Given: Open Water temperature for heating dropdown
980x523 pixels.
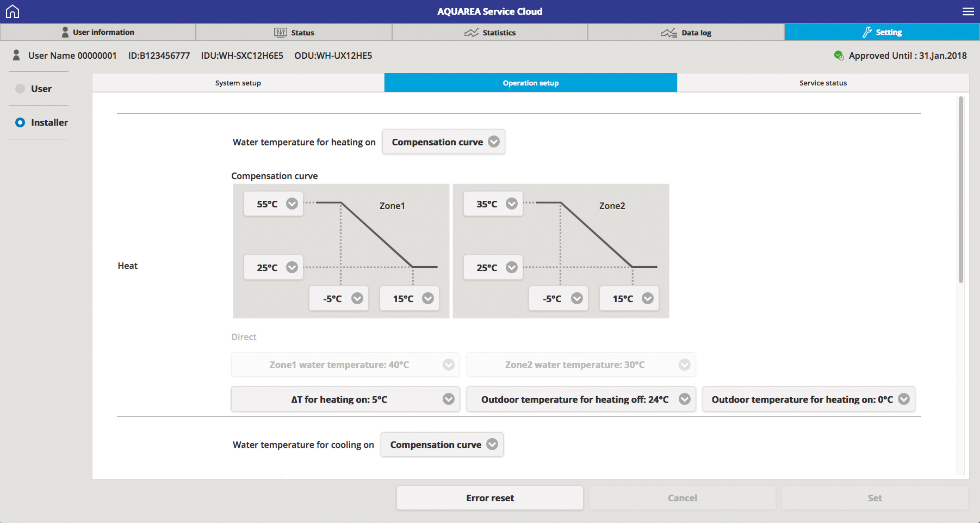Looking at the screenshot, I should point(443,142).
